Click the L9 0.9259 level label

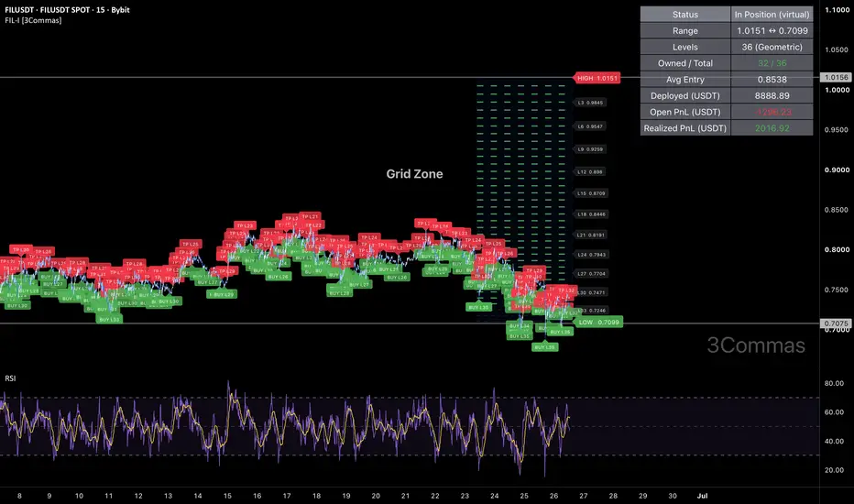pyautogui.click(x=590, y=148)
